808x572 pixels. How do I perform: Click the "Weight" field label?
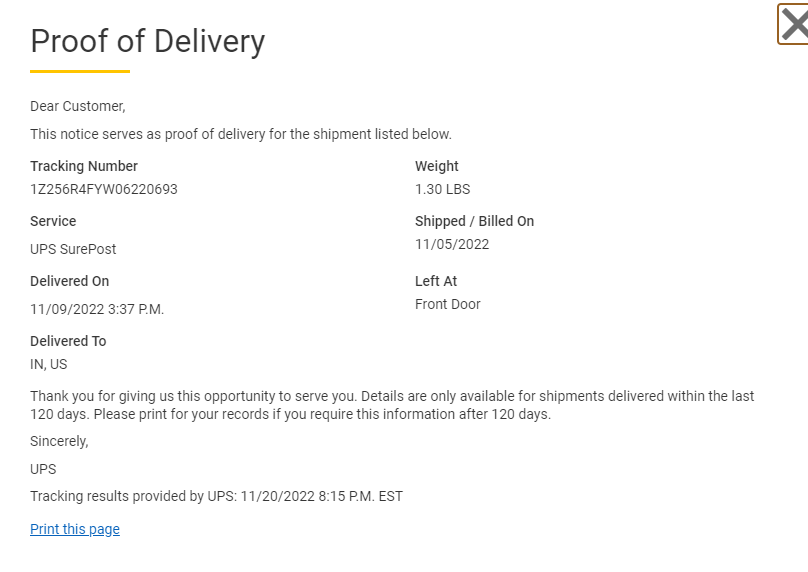(x=437, y=166)
